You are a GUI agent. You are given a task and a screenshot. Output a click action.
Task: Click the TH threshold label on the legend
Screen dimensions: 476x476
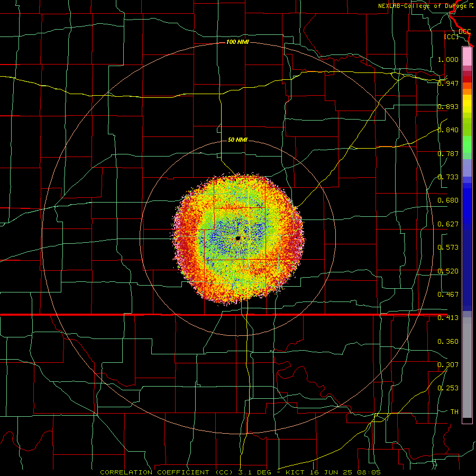coord(454,412)
